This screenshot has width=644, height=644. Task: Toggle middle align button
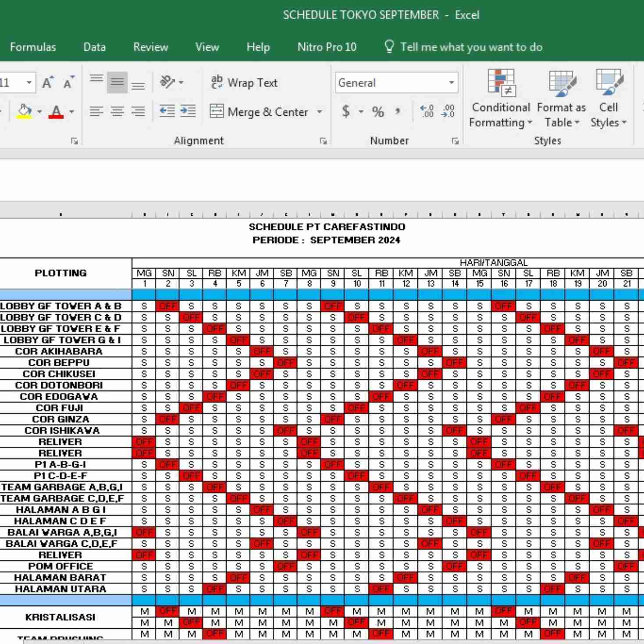tap(117, 82)
